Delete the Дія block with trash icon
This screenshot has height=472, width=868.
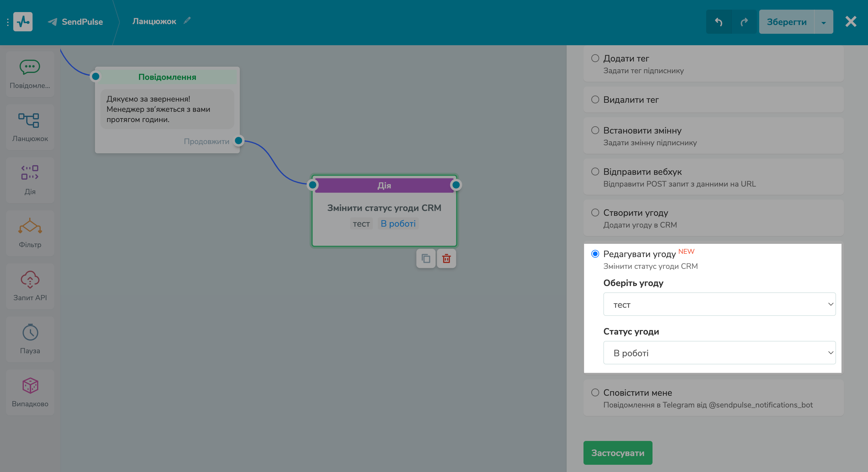pos(446,259)
